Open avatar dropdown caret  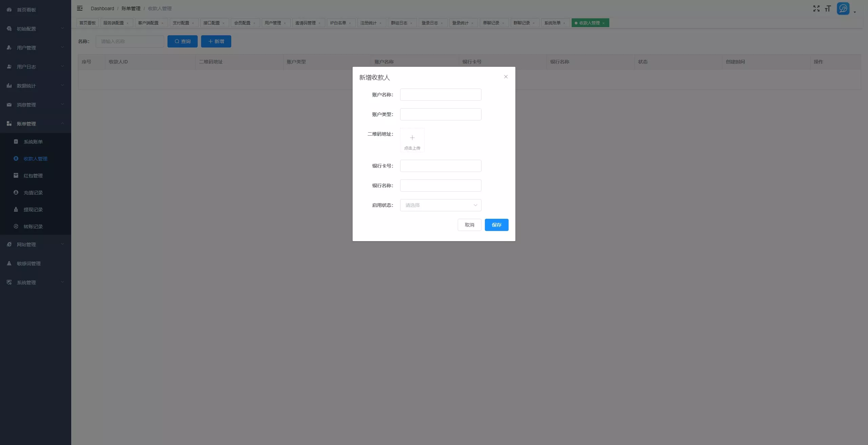tap(855, 12)
